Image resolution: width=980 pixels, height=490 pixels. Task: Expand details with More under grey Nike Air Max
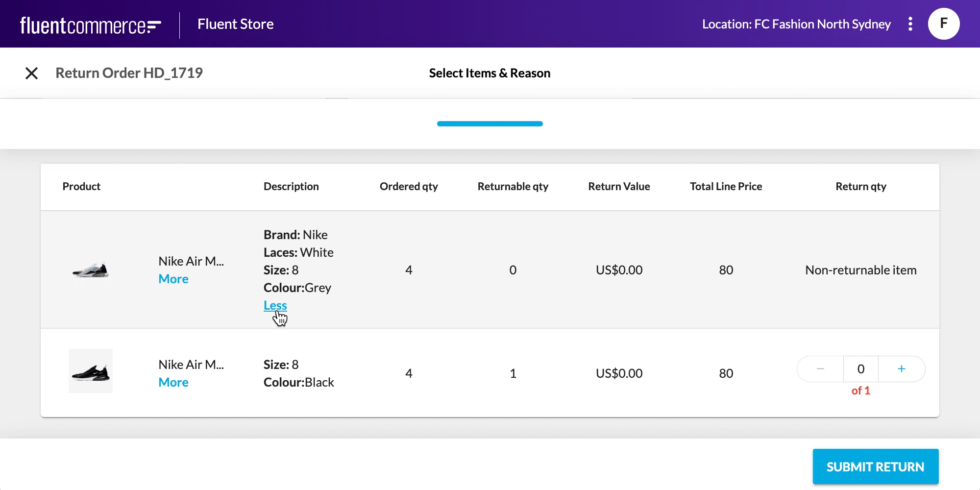173,278
